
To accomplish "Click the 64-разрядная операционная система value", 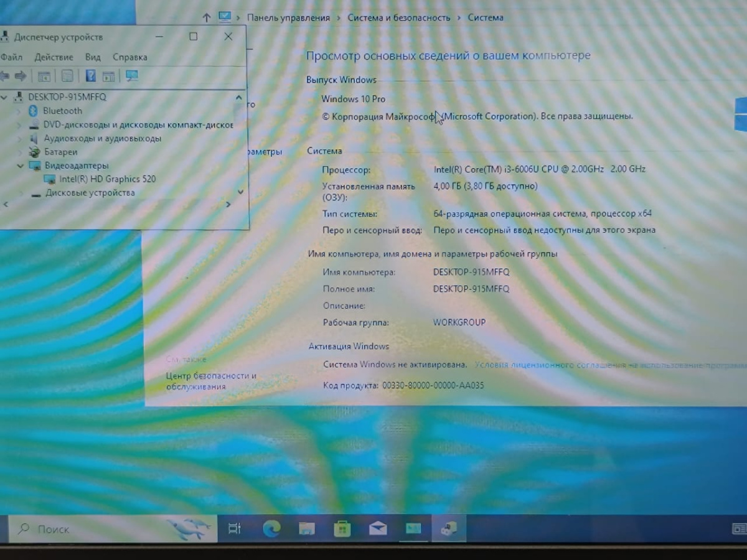I will (x=542, y=213).
